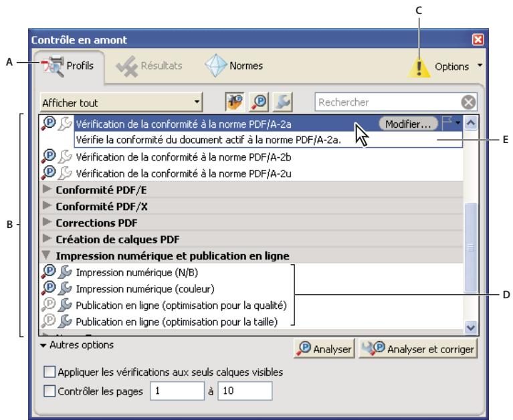Click the end page field showing 10
513x420 pixels.
click(x=245, y=391)
